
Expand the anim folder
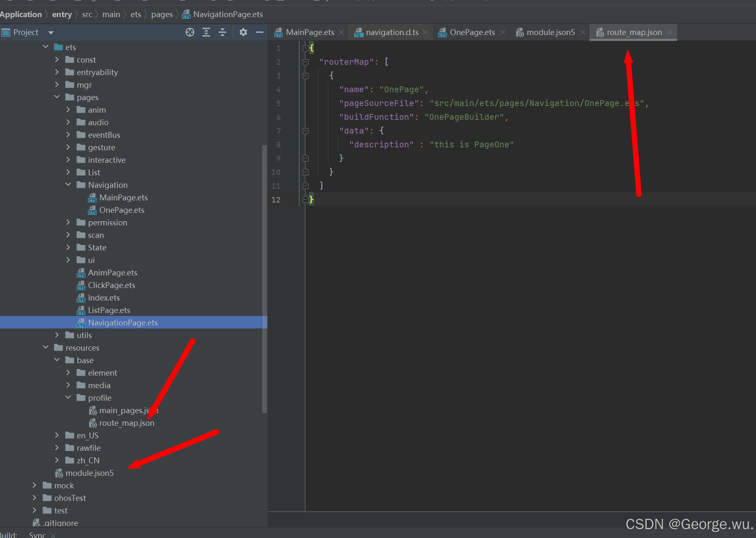pos(68,110)
